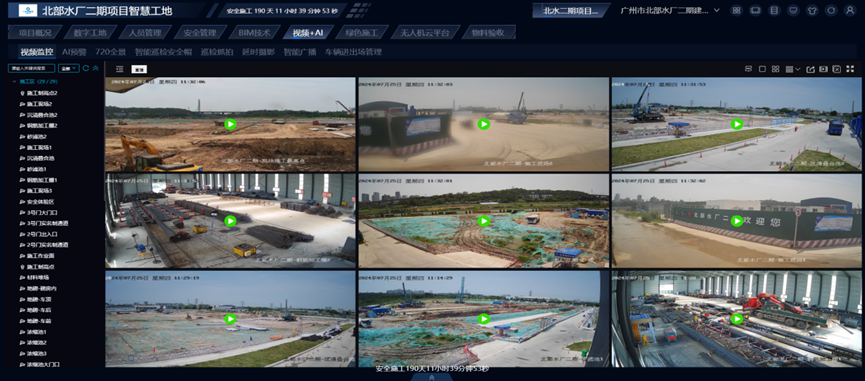Screen dimensions: 865x381
Task: Switch to the AI预警 sub-tab
Action: click(x=74, y=52)
